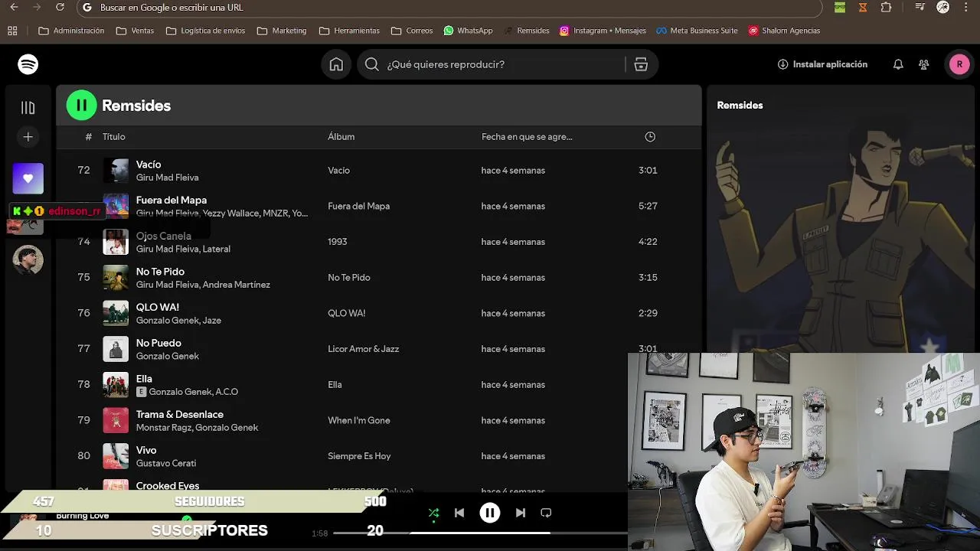
Task: Open Instagram • Mensajes bookmark
Action: [x=603, y=31]
